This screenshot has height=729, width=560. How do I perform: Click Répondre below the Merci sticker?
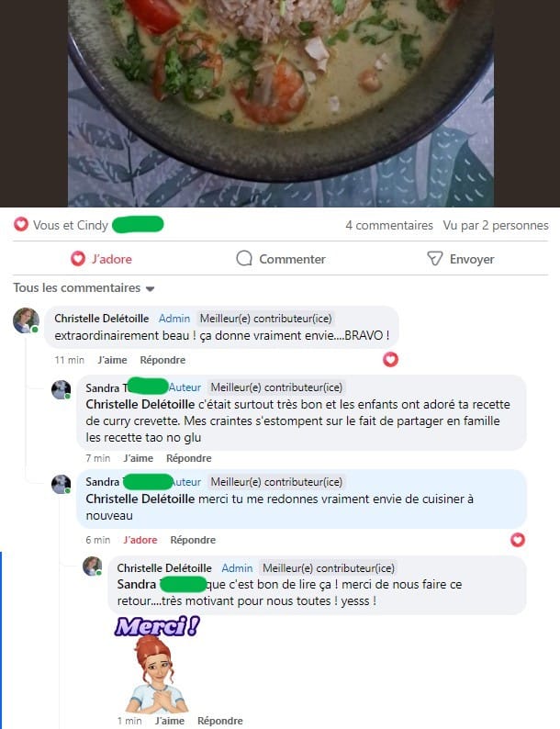[x=219, y=721]
